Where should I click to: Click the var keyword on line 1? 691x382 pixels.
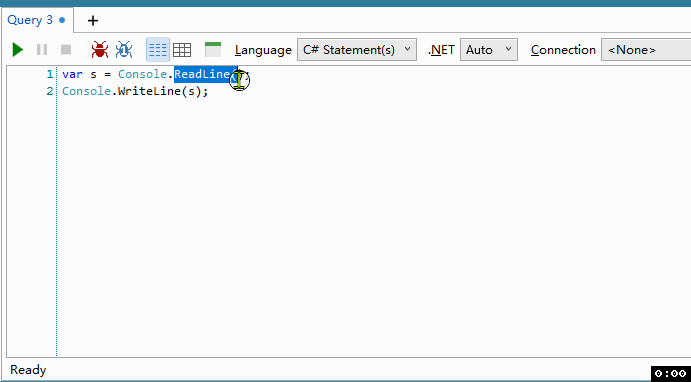(72, 74)
